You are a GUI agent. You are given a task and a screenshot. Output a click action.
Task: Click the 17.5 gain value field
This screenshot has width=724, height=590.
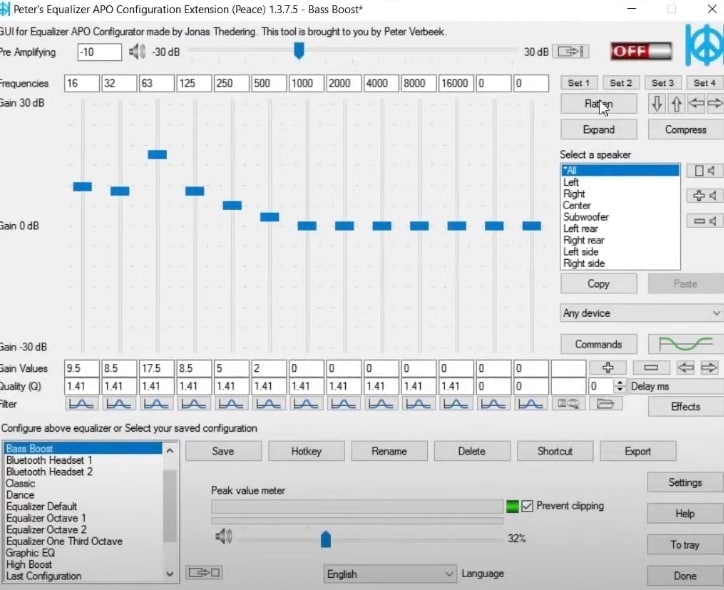tap(157, 368)
